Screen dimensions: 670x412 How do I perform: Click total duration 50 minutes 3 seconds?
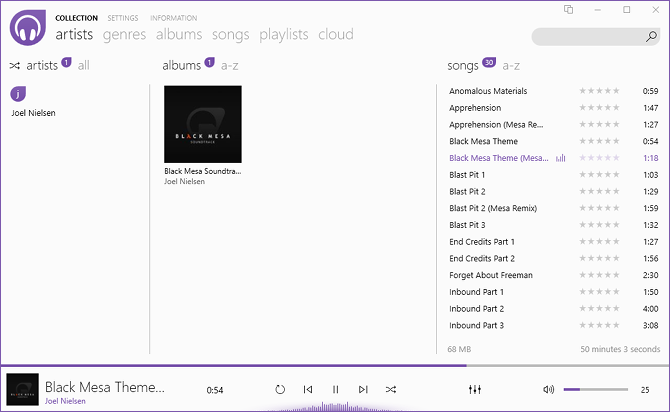(x=620, y=349)
